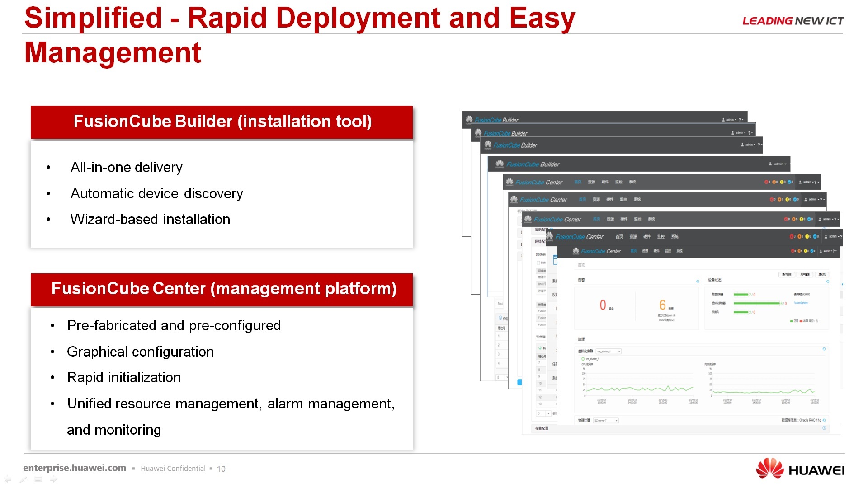Select the last navigation tab in front window
Viewport: 868px width, 488px height.
[679, 251]
